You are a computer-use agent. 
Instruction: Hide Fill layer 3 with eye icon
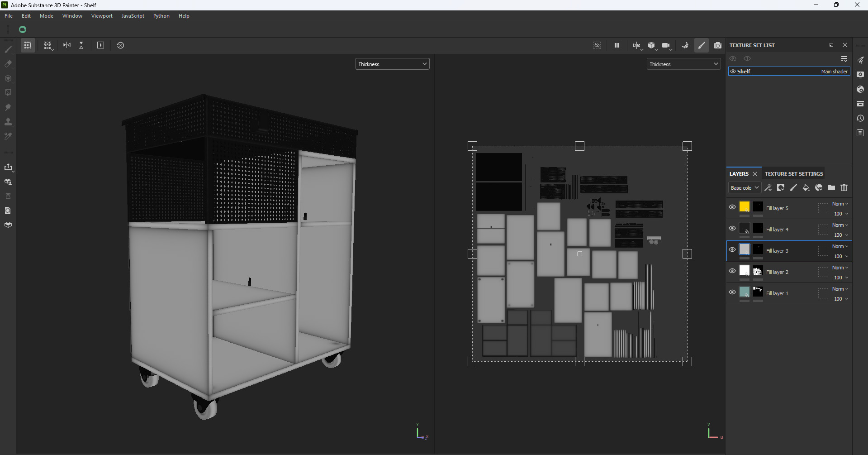point(732,249)
